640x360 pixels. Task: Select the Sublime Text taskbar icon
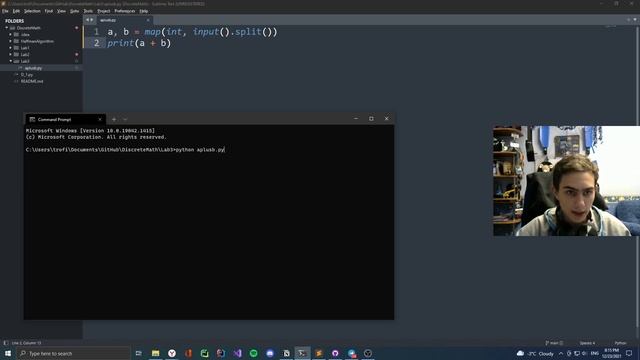(319, 353)
